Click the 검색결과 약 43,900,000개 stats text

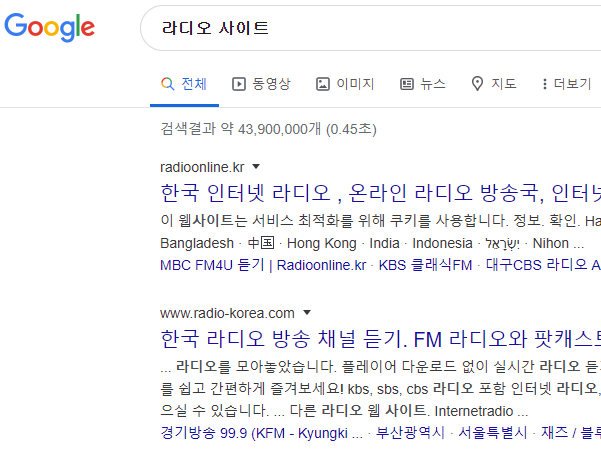coord(268,129)
